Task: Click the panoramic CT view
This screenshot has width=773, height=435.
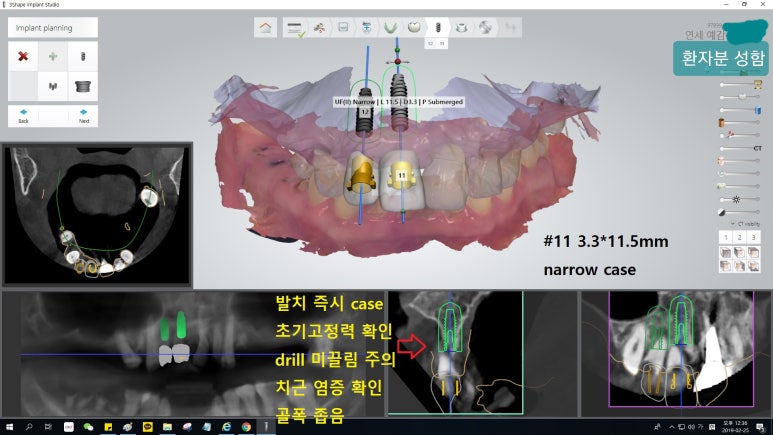Action: 194,354
